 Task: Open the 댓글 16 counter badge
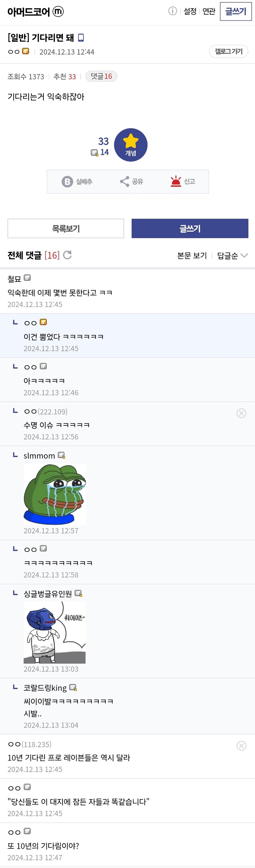101,76
